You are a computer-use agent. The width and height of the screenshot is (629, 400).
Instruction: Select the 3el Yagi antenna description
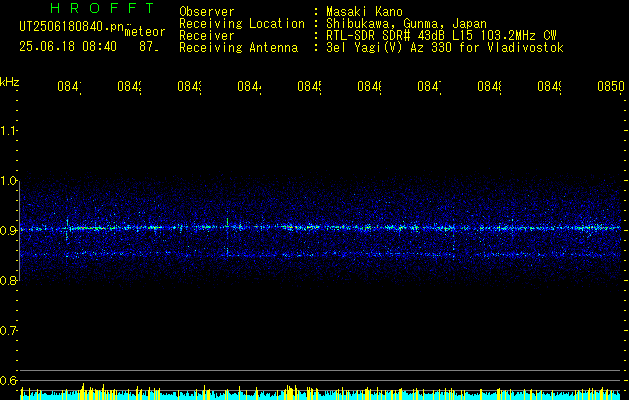click(x=445, y=48)
